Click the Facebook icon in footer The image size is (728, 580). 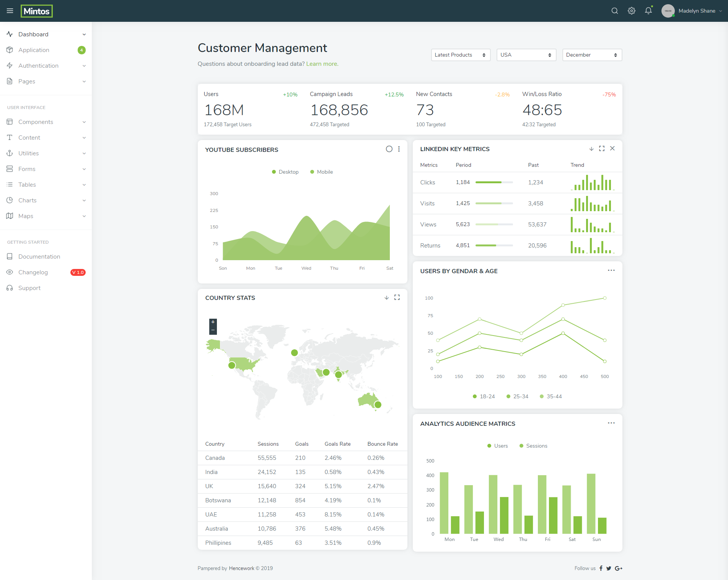click(x=601, y=568)
